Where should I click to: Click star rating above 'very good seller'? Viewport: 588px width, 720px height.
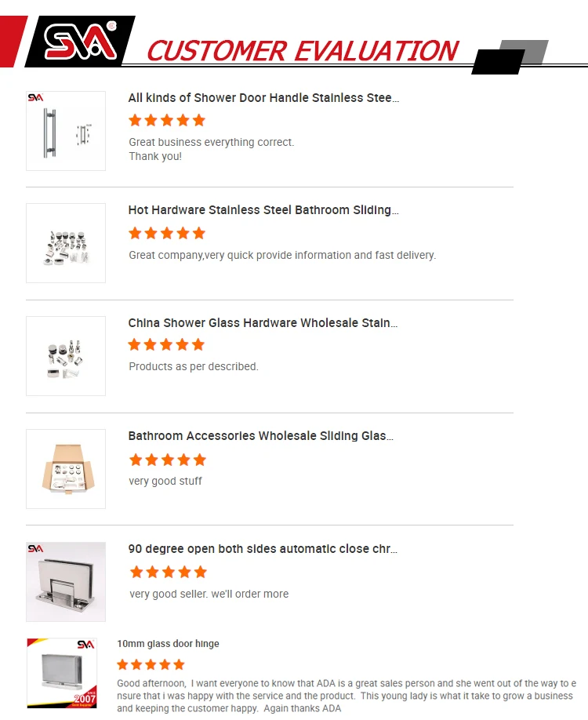click(168, 572)
